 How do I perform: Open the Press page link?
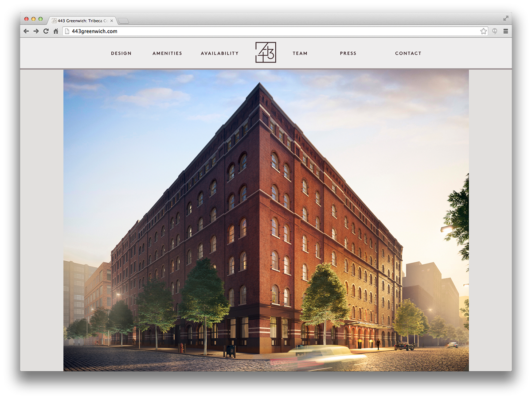point(348,53)
